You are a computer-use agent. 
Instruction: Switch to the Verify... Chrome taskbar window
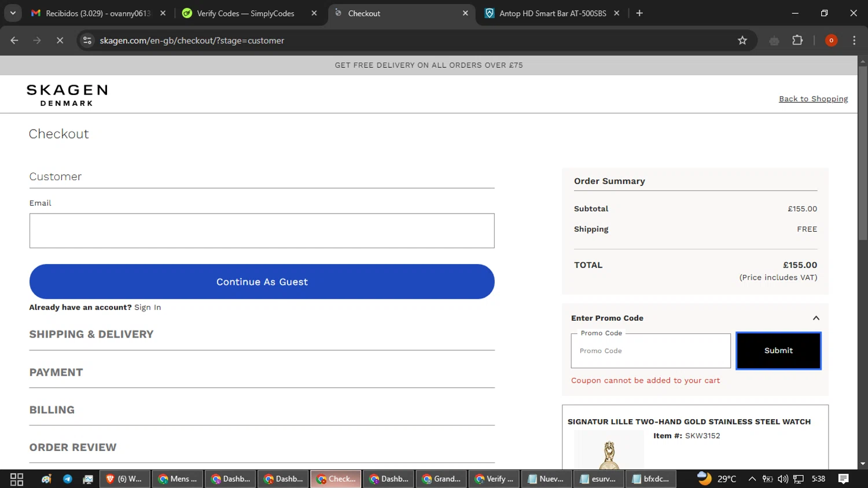point(494,479)
